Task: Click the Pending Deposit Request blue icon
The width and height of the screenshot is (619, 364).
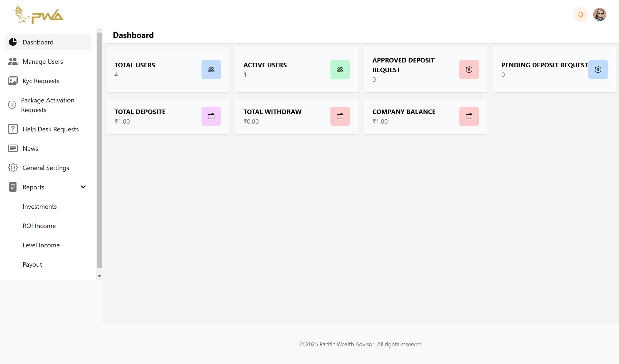Action: point(598,70)
